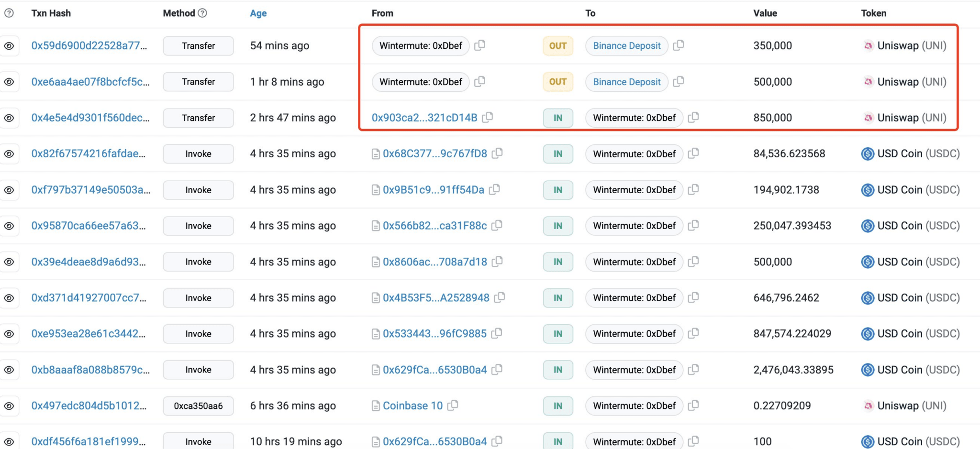Click the Value column header

[765, 13]
